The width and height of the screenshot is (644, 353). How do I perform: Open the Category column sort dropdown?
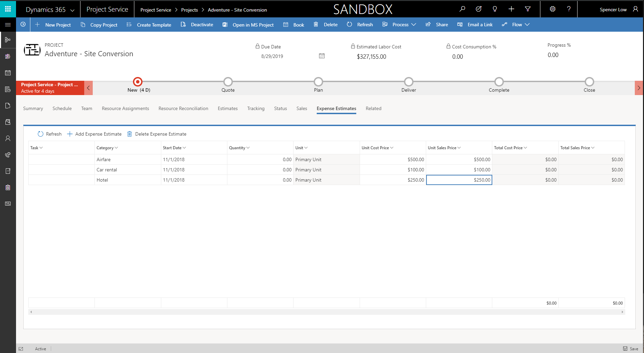click(x=116, y=148)
